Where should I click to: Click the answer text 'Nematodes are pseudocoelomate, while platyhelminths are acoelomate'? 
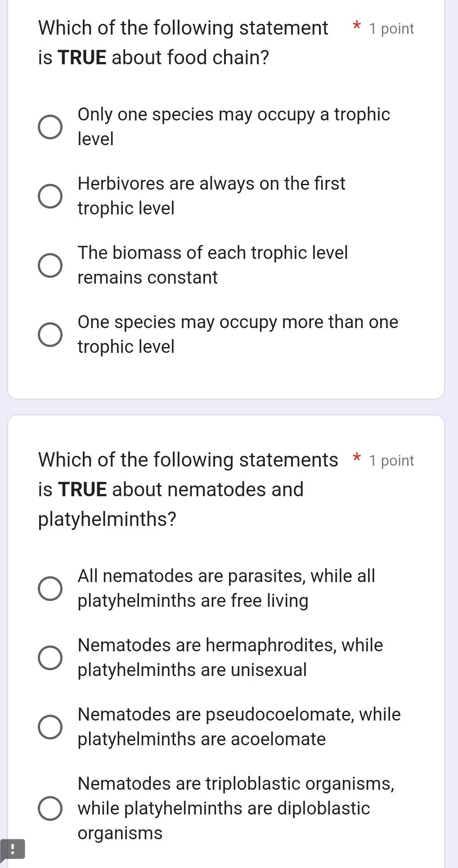point(239,727)
